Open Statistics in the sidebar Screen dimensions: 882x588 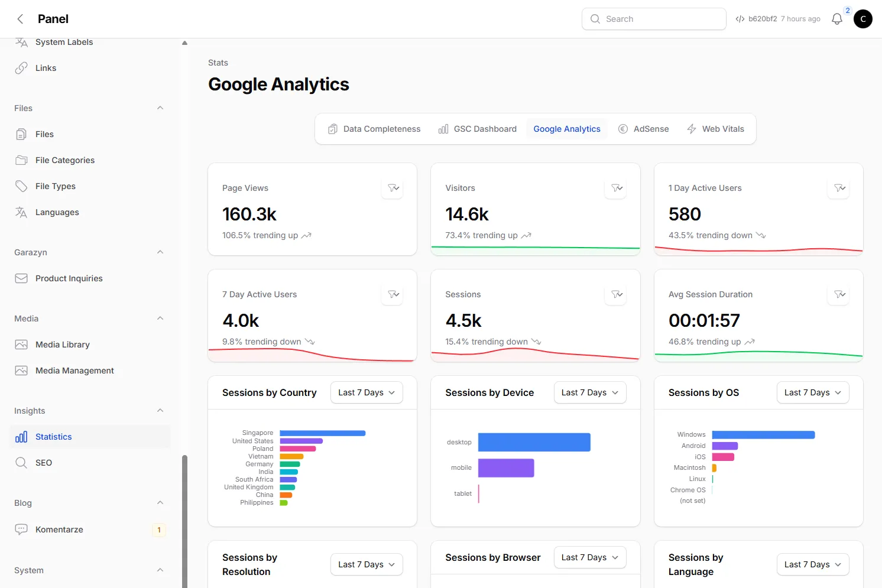(x=90, y=437)
